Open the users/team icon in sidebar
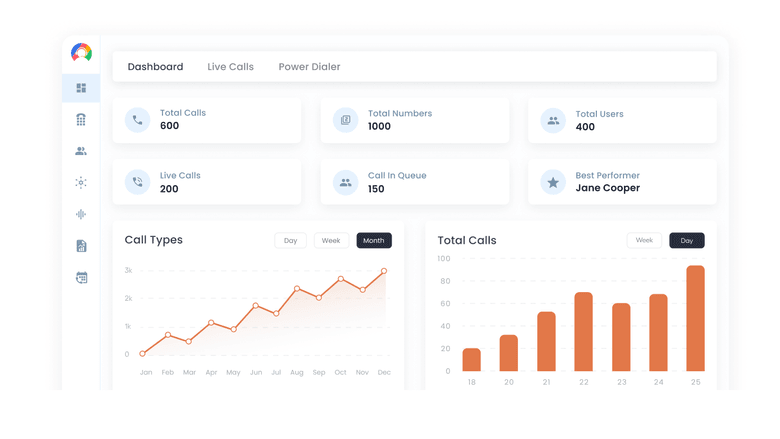 (x=81, y=151)
